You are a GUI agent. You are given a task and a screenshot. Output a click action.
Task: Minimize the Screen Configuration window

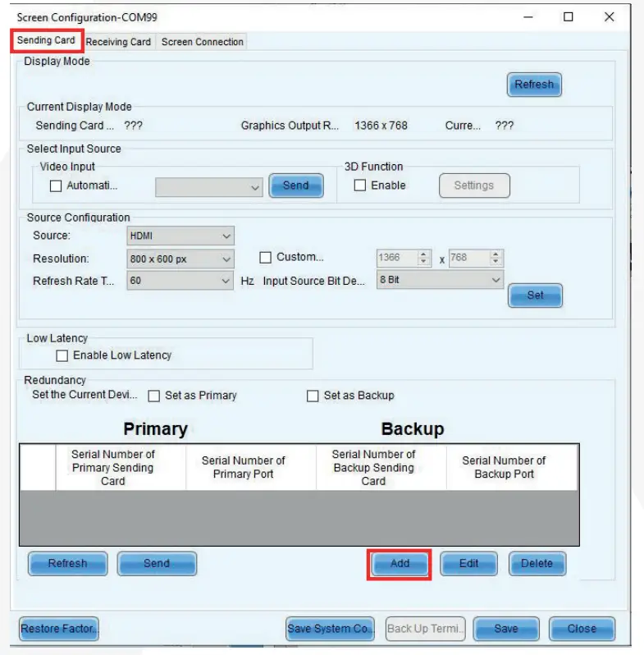[x=528, y=17]
